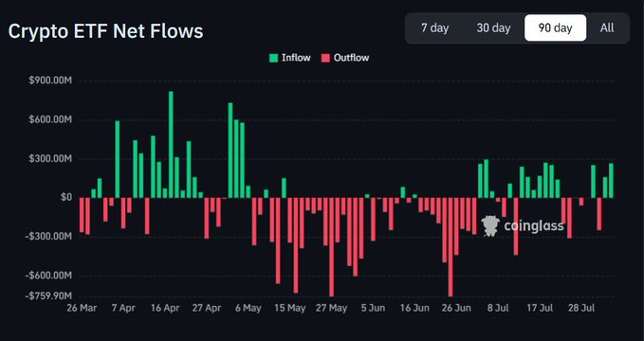Screen dimensions: 644x341
Task: Click the 26 Mar x-axis date
Action: [82, 308]
